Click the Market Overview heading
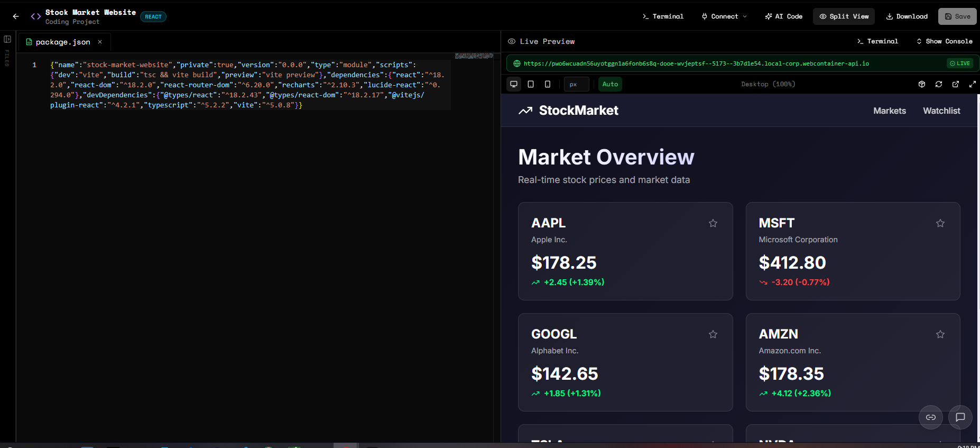 (606, 157)
